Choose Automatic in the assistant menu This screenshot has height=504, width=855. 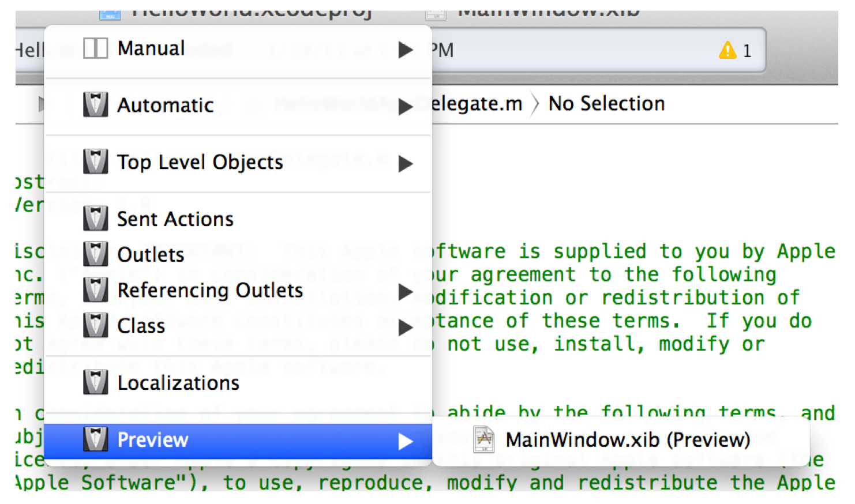(238, 106)
